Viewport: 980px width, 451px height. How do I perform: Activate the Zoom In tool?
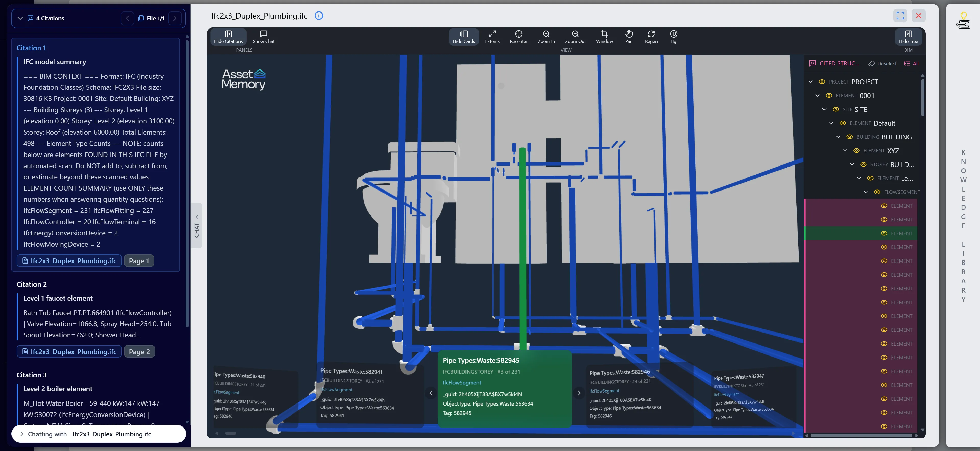[546, 37]
